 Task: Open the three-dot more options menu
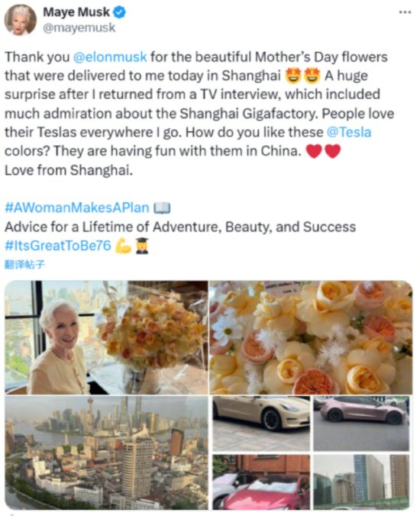pyautogui.click(x=405, y=12)
